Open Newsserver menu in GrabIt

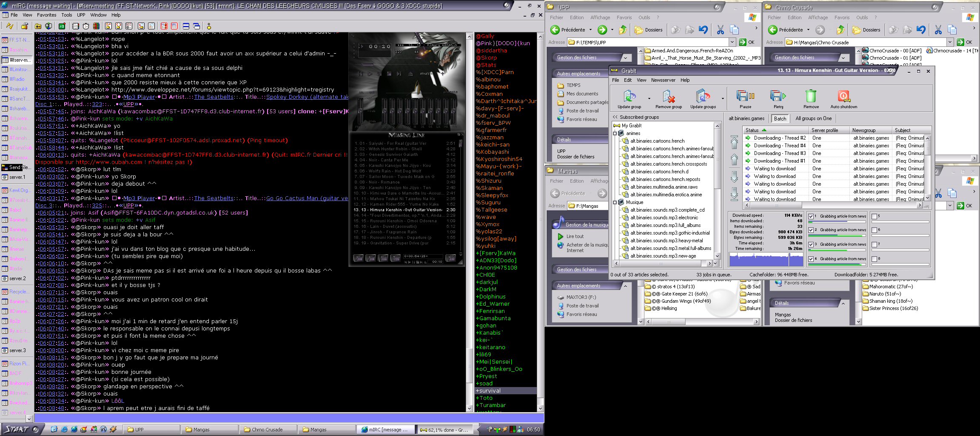tap(663, 80)
